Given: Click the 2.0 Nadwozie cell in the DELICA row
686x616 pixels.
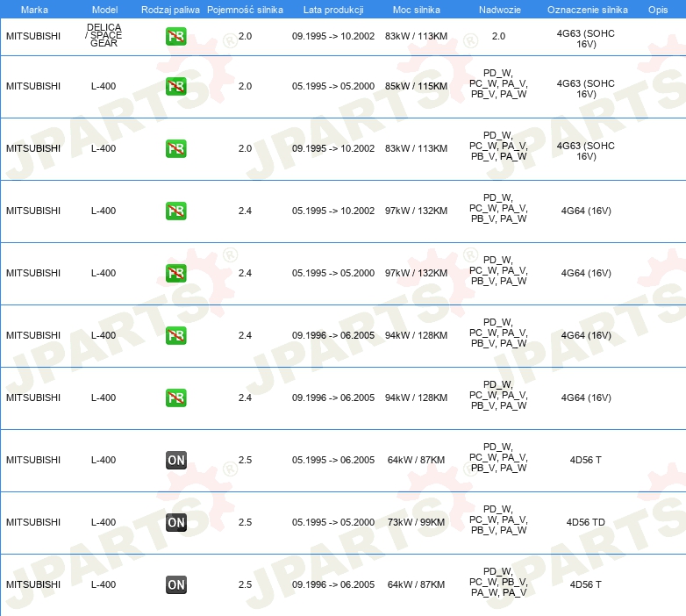Looking at the screenshot, I should tap(498, 36).
